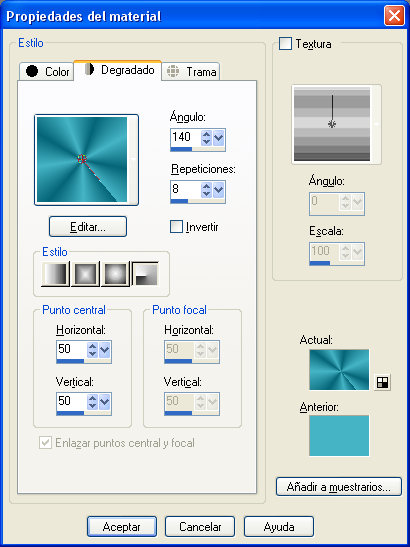Viewport: 410px width, 547px height.
Task: Decrease Repeticiones with the down arrow
Action: click(x=206, y=194)
